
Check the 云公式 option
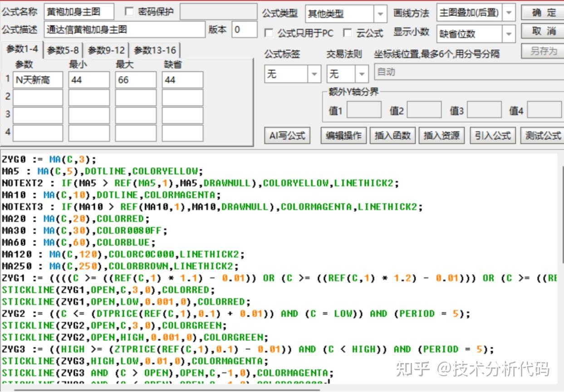coord(347,33)
